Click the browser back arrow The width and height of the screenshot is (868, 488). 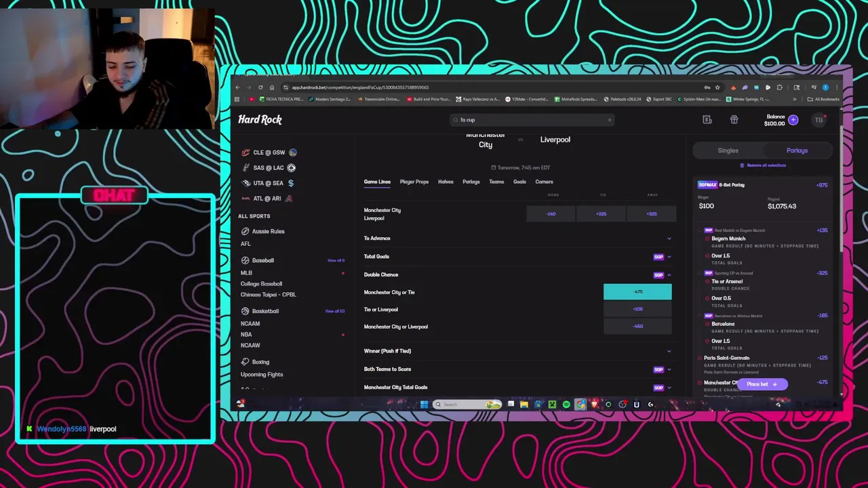coord(237,87)
